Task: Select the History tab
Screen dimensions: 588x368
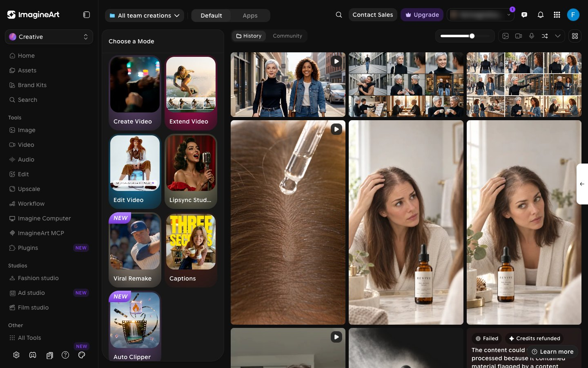Action: tap(249, 36)
